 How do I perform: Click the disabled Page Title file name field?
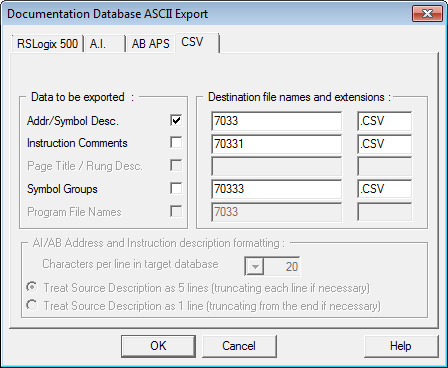(x=277, y=167)
